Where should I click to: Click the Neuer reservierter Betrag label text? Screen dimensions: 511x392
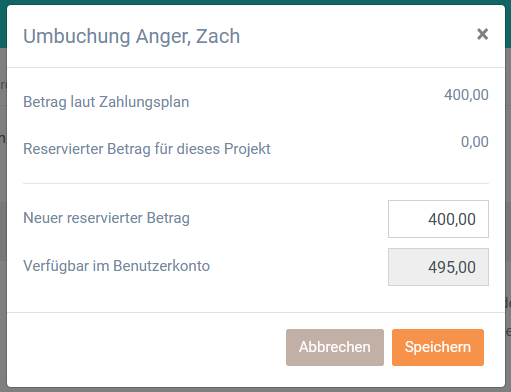pos(106,218)
